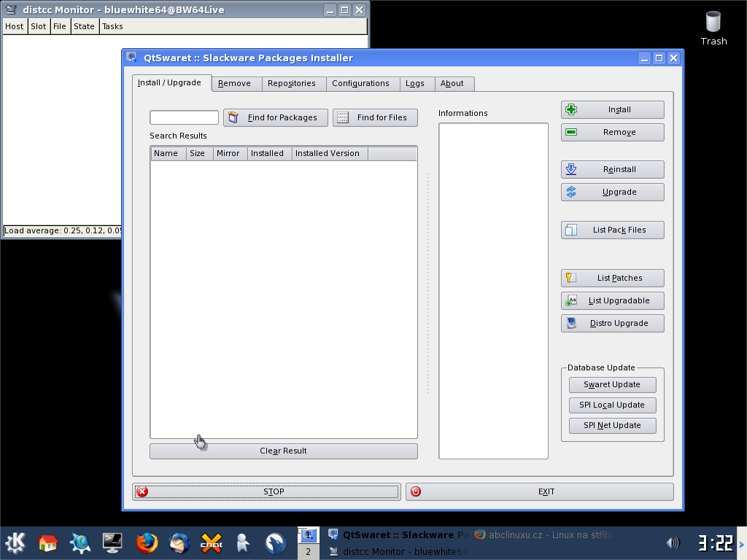Click the STOP button
747x560 pixels.
point(266,492)
